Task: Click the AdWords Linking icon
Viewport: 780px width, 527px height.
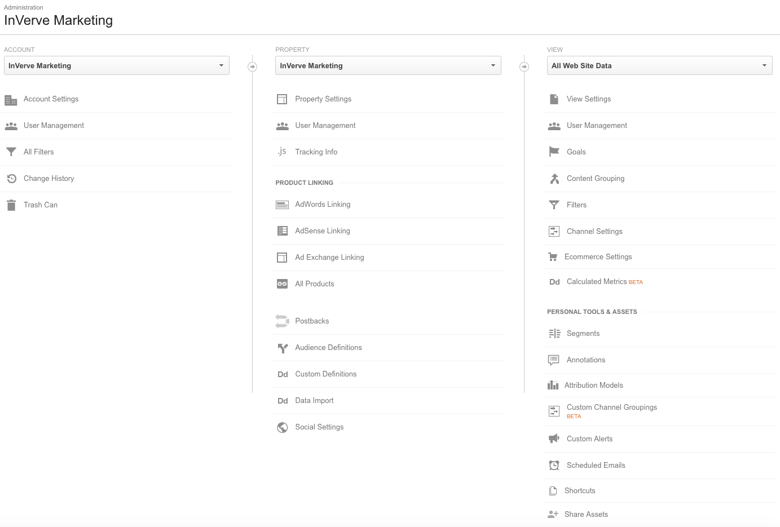Action: 282,205
